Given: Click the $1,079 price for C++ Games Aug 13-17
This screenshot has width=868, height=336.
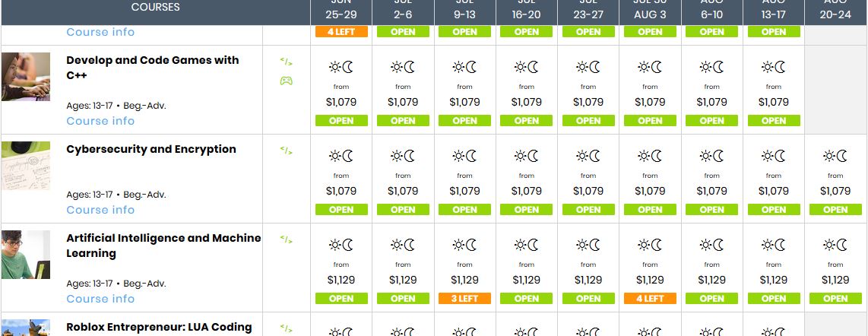Looking at the screenshot, I should (774, 102).
